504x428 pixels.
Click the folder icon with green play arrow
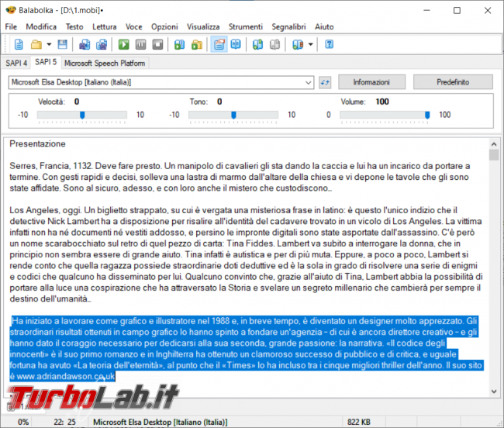[197, 44]
